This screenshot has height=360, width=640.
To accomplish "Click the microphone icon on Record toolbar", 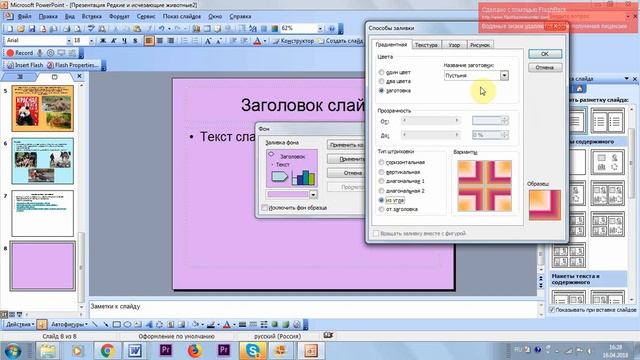I will 40,53.
